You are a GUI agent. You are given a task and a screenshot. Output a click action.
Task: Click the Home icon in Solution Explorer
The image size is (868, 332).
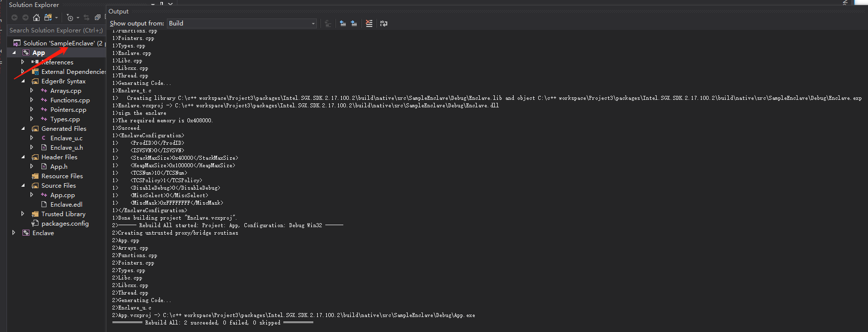coord(36,17)
